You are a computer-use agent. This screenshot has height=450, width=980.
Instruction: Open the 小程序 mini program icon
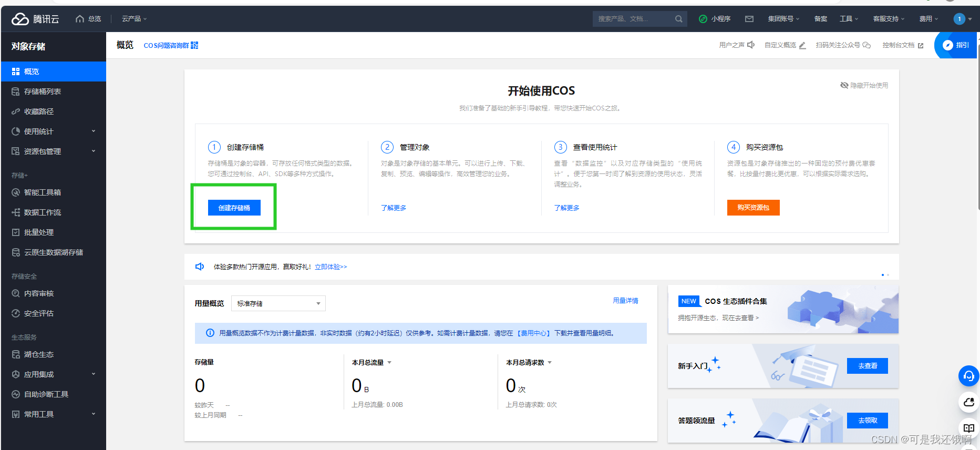[703, 19]
